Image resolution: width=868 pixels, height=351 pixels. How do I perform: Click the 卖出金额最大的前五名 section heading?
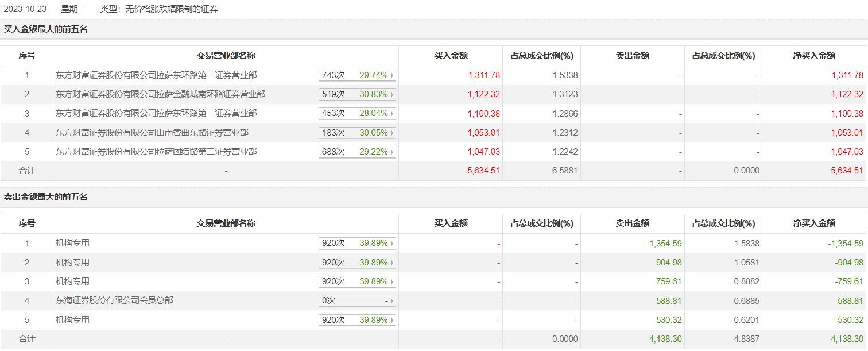point(46,197)
